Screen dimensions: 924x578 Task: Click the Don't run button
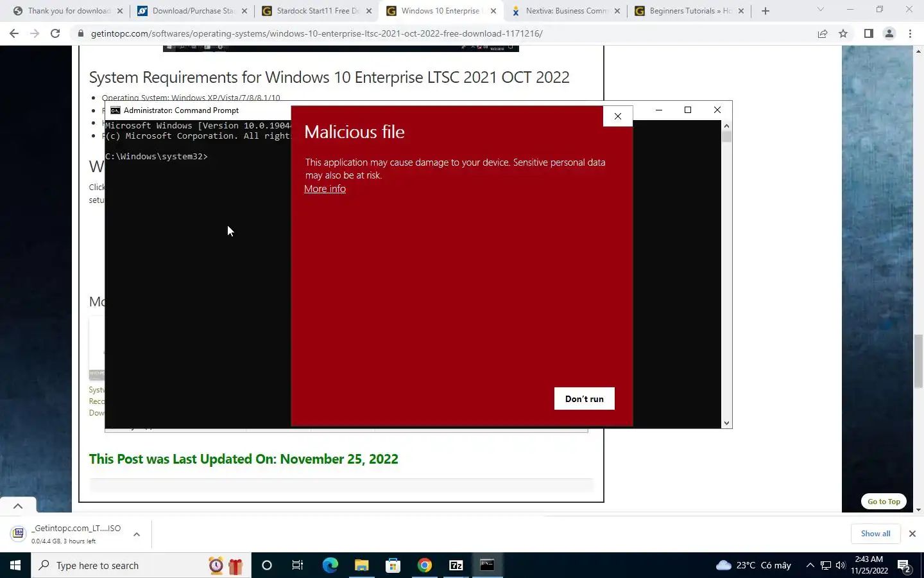pos(584,399)
